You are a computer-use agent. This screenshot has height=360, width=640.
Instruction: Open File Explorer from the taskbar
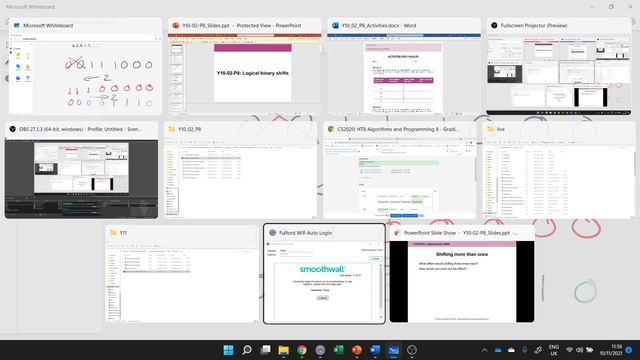click(x=284, y=350)
